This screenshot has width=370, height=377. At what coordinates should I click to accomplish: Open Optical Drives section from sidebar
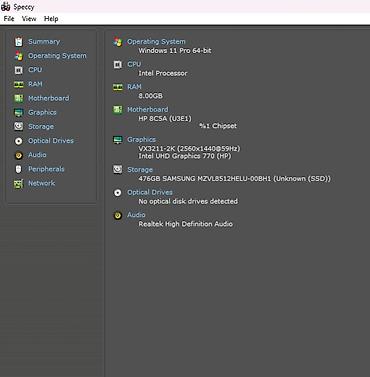(51, 141)
